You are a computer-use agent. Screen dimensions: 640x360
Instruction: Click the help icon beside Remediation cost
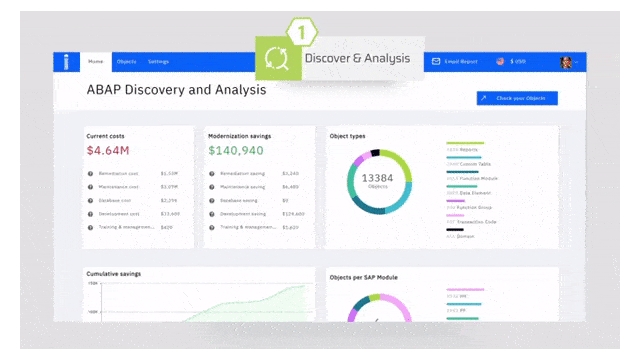coord(90,173)
